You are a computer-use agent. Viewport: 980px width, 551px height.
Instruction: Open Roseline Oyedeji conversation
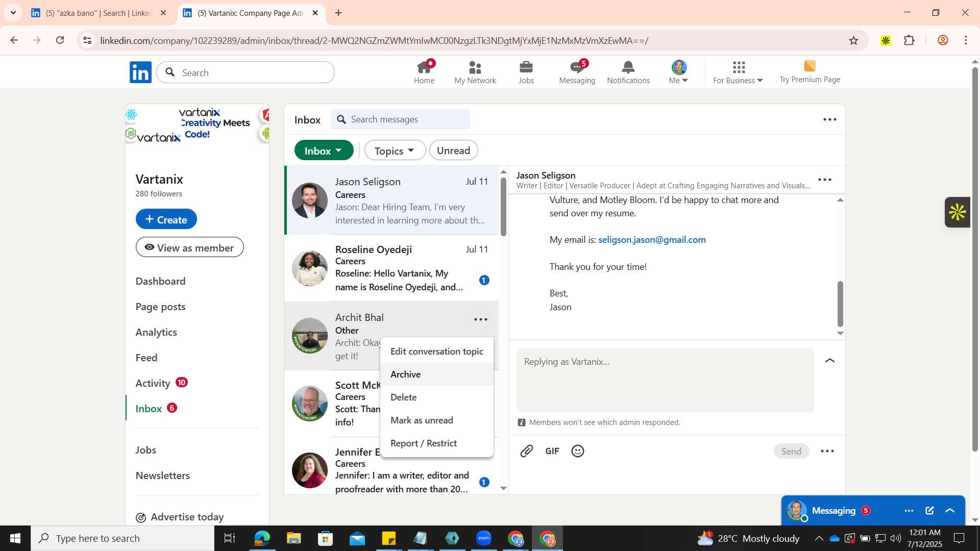[391, 268]
